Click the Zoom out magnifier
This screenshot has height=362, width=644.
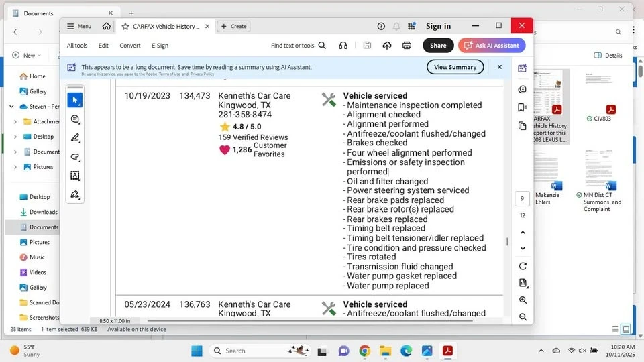point(523,317)
